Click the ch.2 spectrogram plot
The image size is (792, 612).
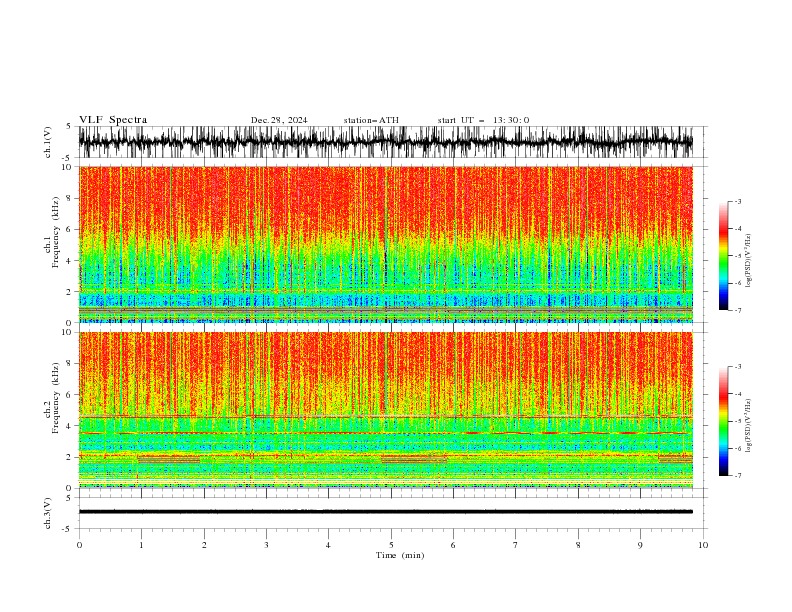click(386, 410)
